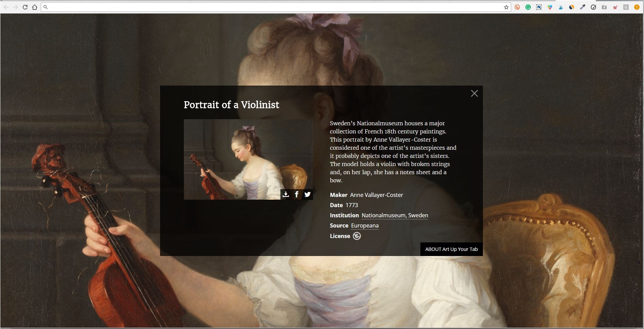Open the shopping cart extension

coord(615,7)
